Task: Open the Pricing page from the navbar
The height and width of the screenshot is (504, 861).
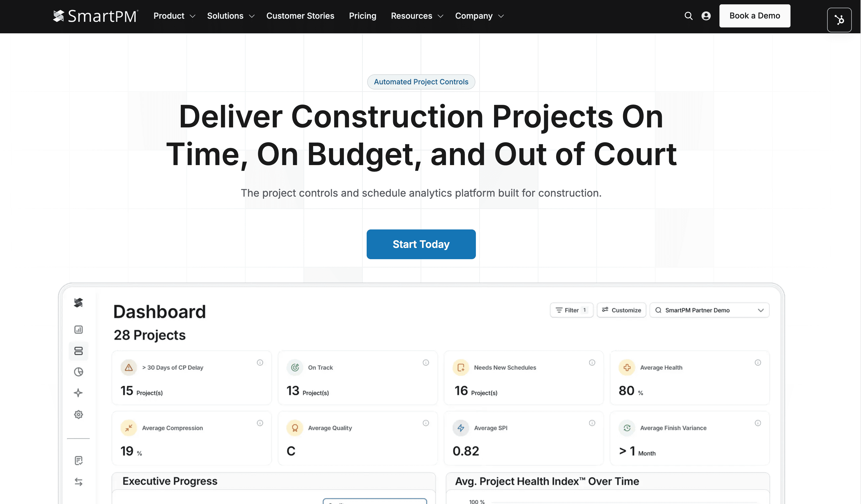Action: pos(363,16)
